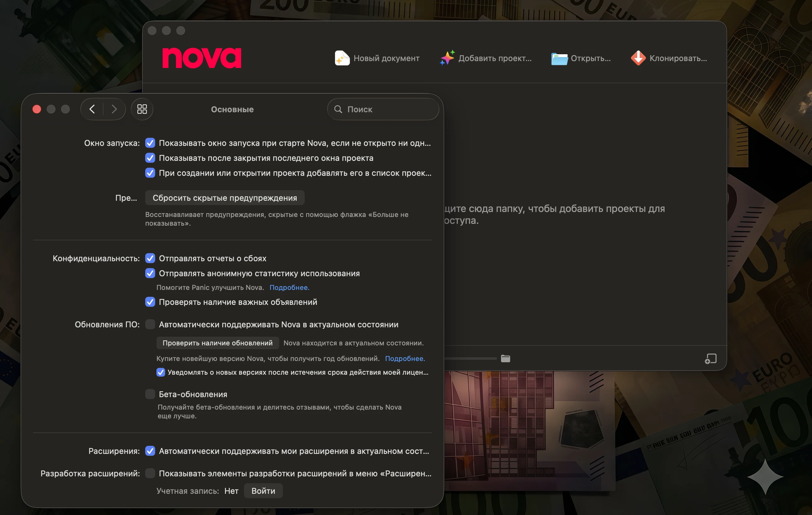Disable Проверять наличие важных объявлений
The width and height of the screenshot is (812, 515).
[x=150, y=302]
